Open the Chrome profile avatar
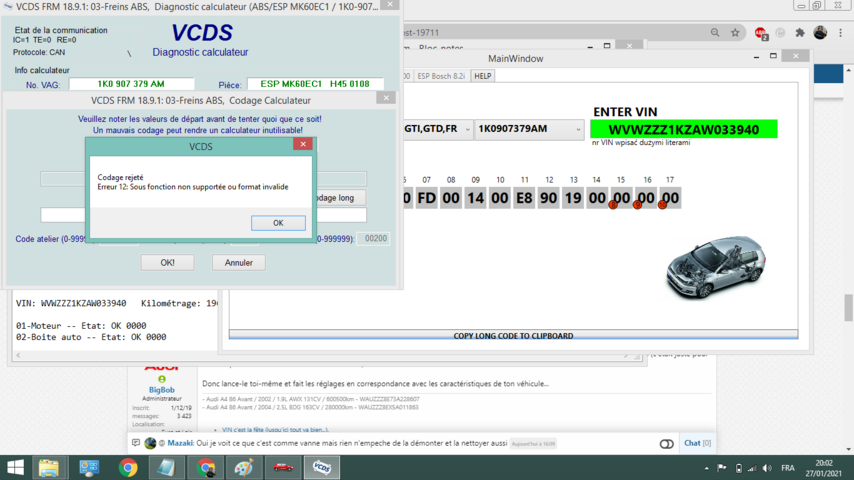Viewport: 854px width, 480px height. (820, 33)
